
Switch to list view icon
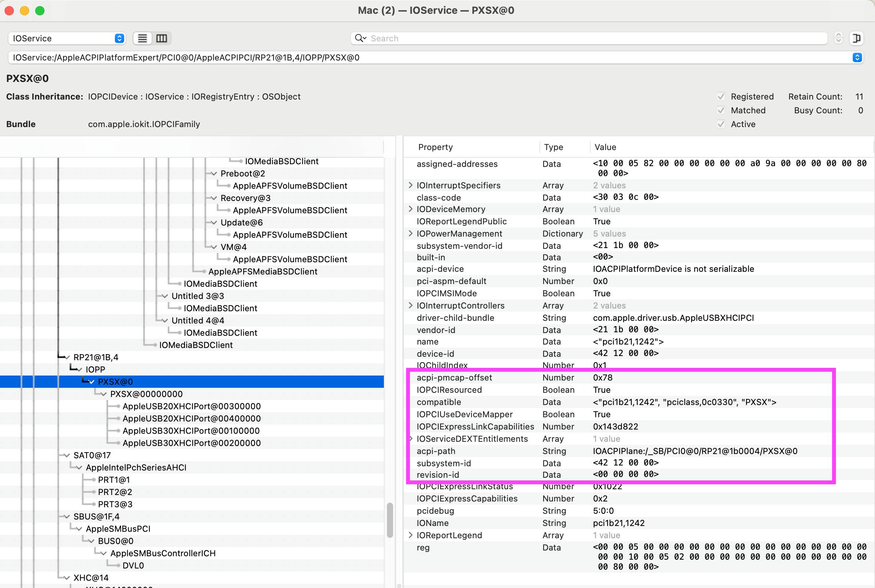[x=143, y=38]
